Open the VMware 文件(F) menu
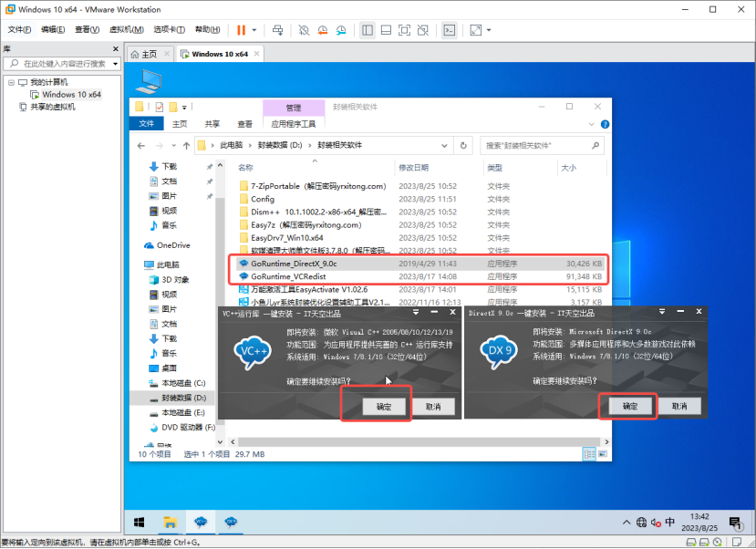The image size is (756, 549). [19, 30]
